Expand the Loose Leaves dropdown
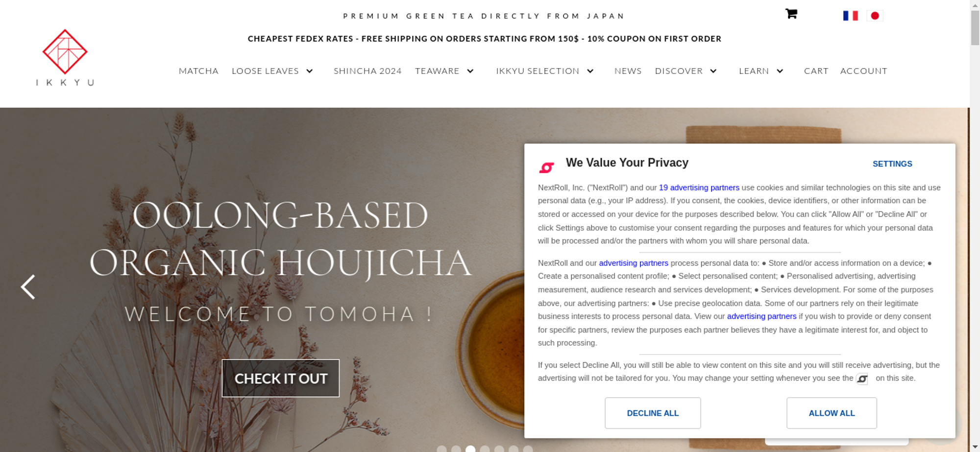The height and width of the screenshot is (452, 980). [310, 71]
